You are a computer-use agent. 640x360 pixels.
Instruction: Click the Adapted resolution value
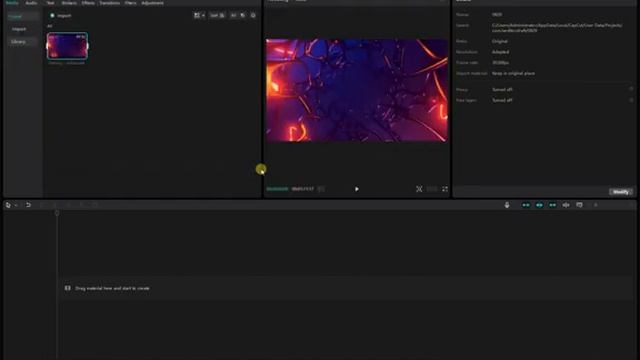[500, 52]
